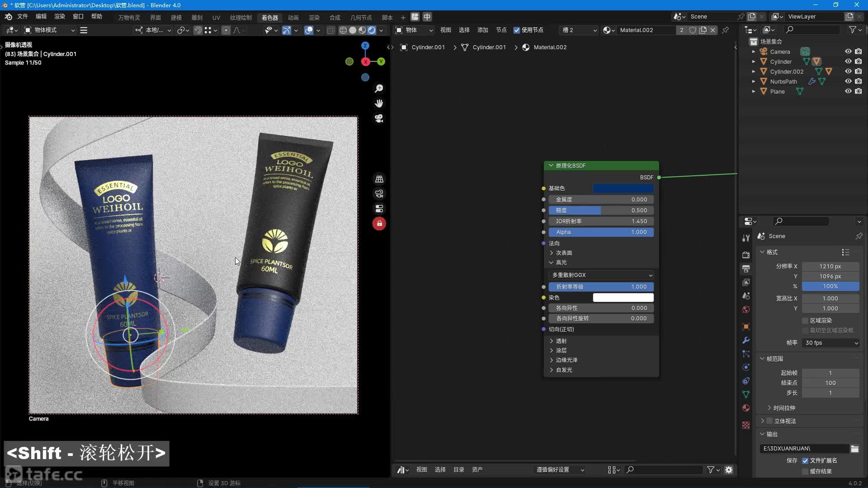Switch to the Sculpting workspace tab

click(x=197, y=18)
